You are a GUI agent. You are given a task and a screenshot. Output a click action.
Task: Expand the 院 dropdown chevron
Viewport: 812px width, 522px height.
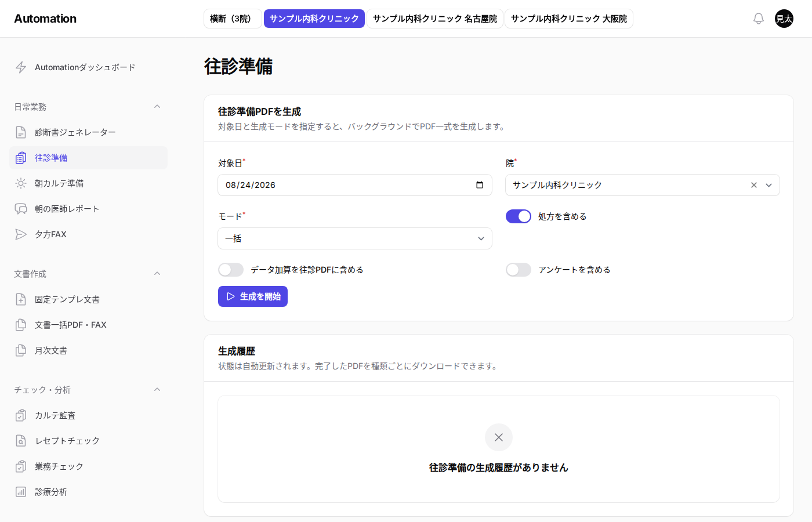769,185
